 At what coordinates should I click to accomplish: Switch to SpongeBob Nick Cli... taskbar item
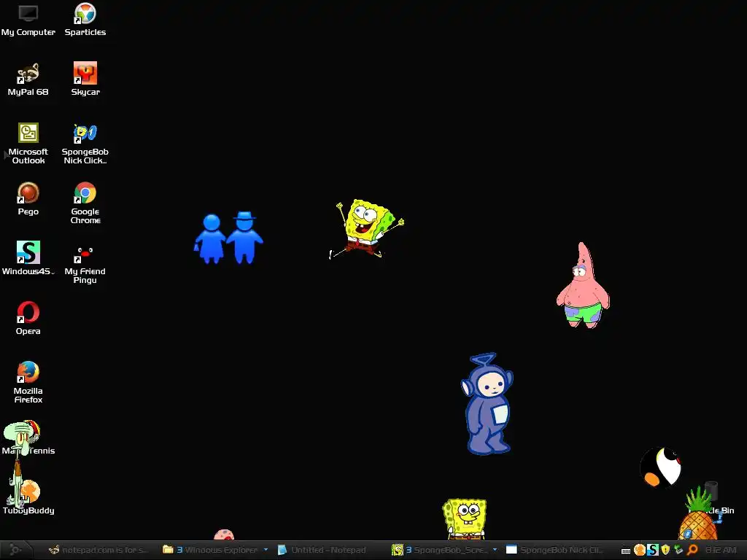(554, 550)
